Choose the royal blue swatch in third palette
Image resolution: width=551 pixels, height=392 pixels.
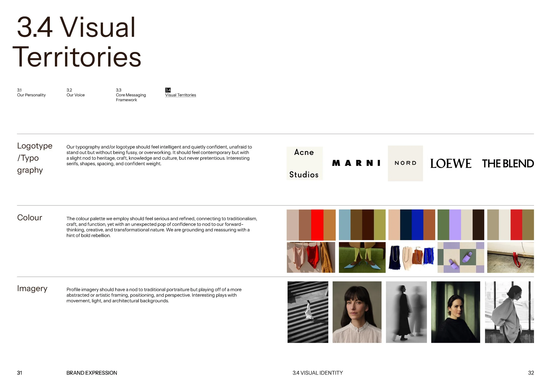click(417, 225)
